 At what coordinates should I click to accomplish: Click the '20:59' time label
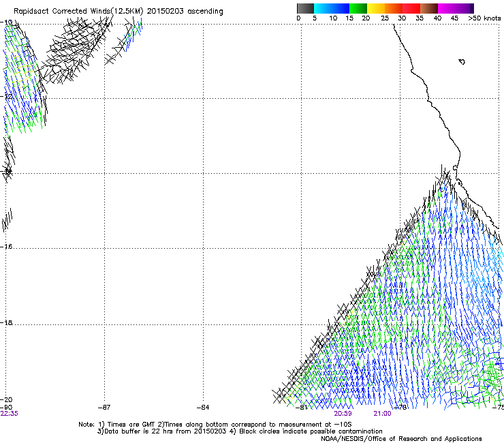click(343, 414)
